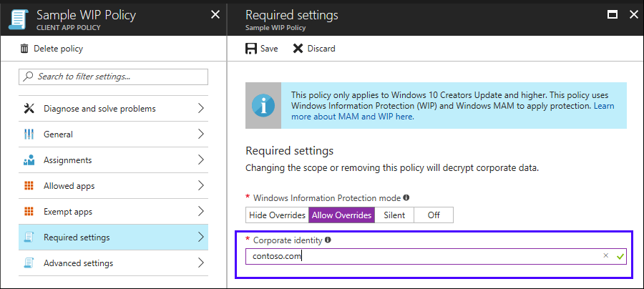Click the Save disk icon
The height and width of the screenshot is (289, 644).
251,49
